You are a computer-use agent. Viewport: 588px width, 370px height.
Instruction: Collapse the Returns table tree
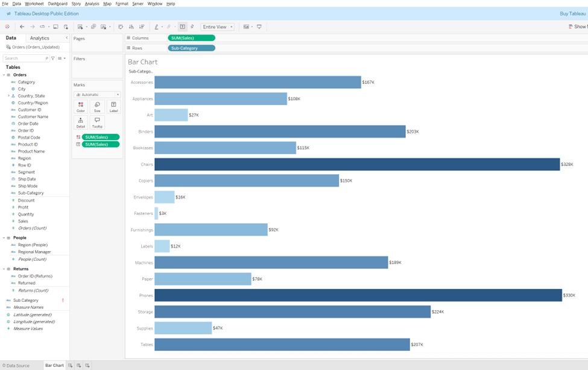pos(4,269)
